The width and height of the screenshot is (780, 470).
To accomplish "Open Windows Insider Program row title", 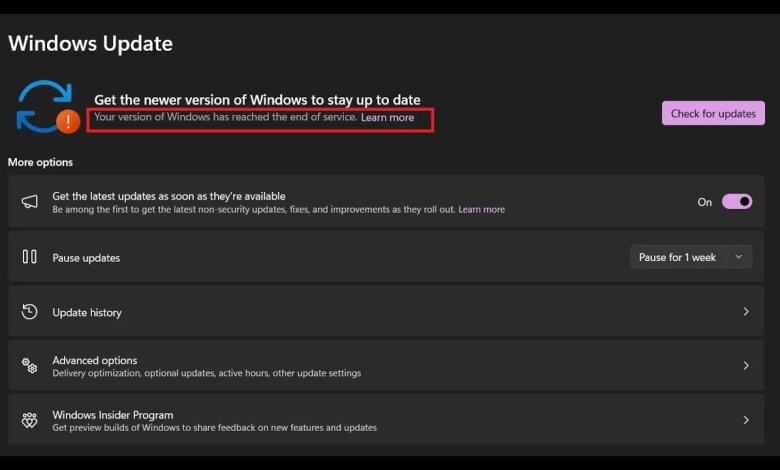I will tap(113, 415).
